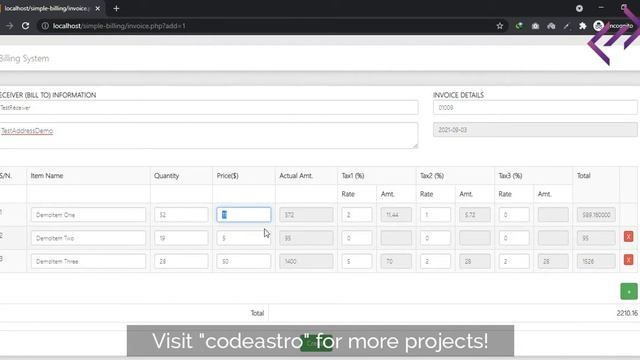
Task: Click the color picker pen extension icon
Action: 567,26
